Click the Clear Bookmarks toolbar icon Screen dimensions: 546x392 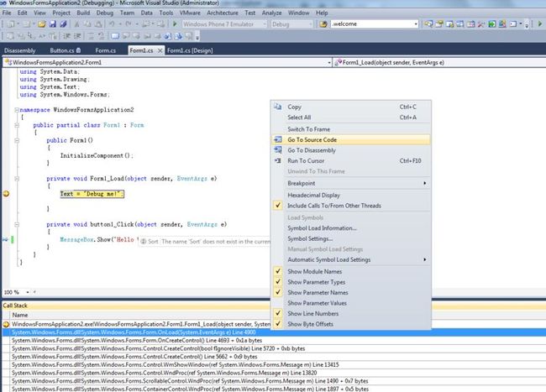(x=189, y=36)
